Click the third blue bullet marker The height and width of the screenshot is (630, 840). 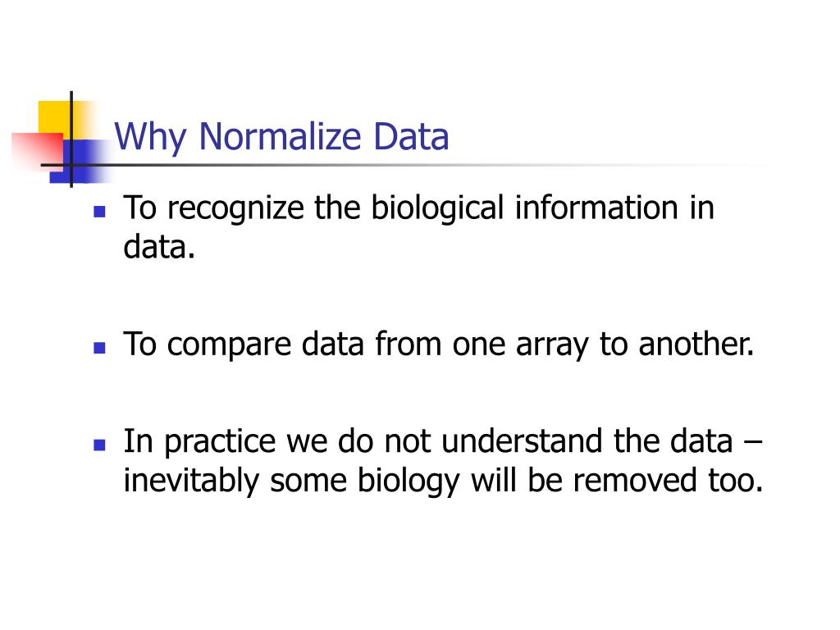[99, 445]
